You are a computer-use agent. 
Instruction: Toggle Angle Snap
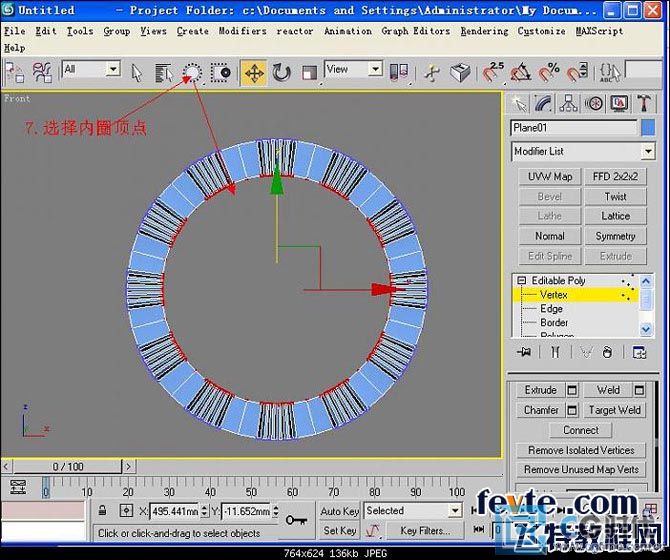click(521, 72)
